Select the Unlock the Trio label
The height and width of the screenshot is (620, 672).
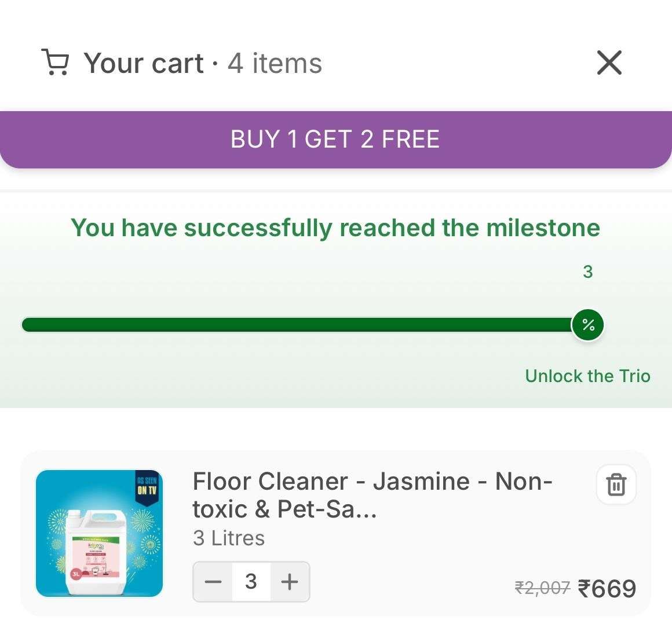click(x=587, y=376)
